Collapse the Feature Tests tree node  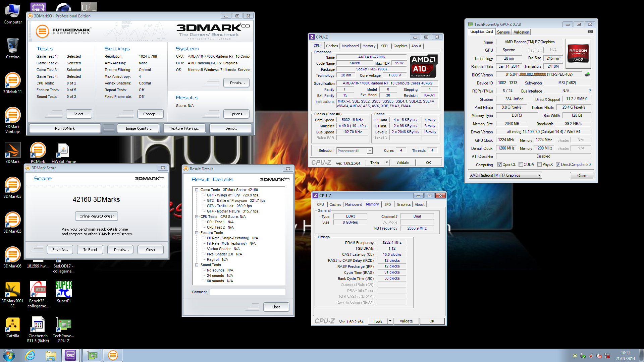click(197, 233)
